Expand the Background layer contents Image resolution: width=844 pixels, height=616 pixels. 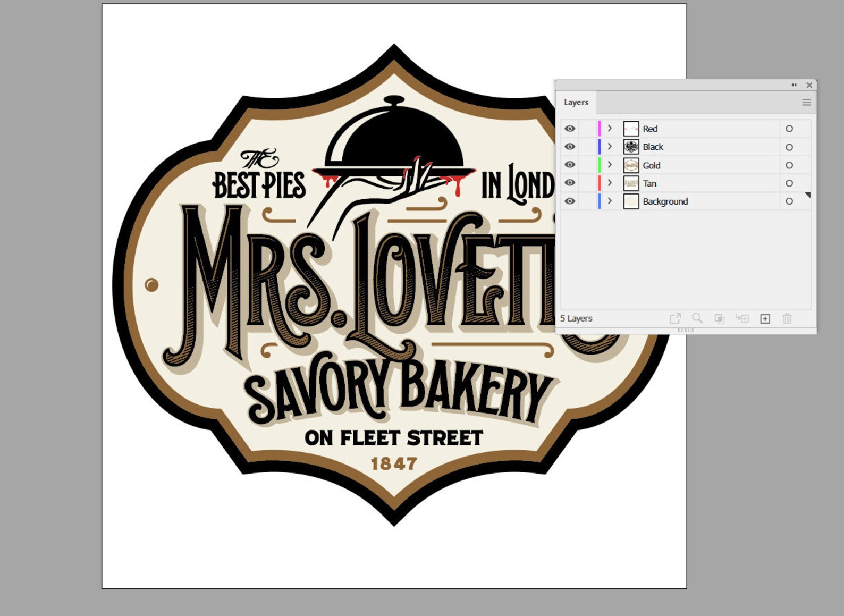point(610,201)
